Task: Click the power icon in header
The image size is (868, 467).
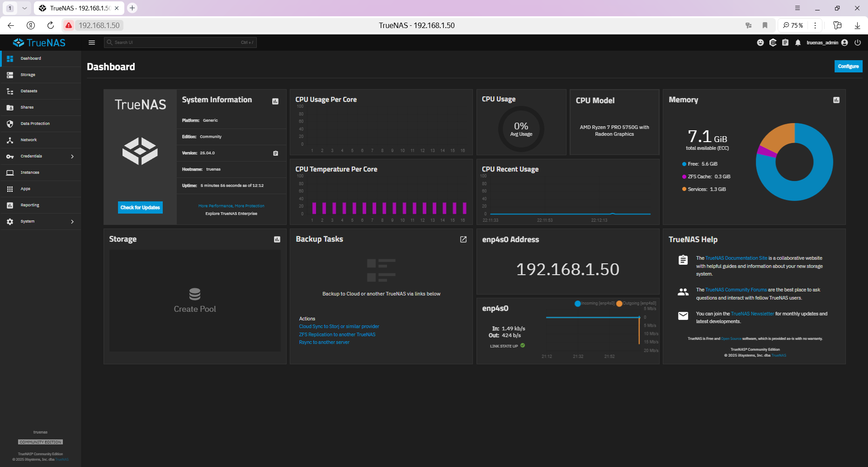Action: [858, 43]
